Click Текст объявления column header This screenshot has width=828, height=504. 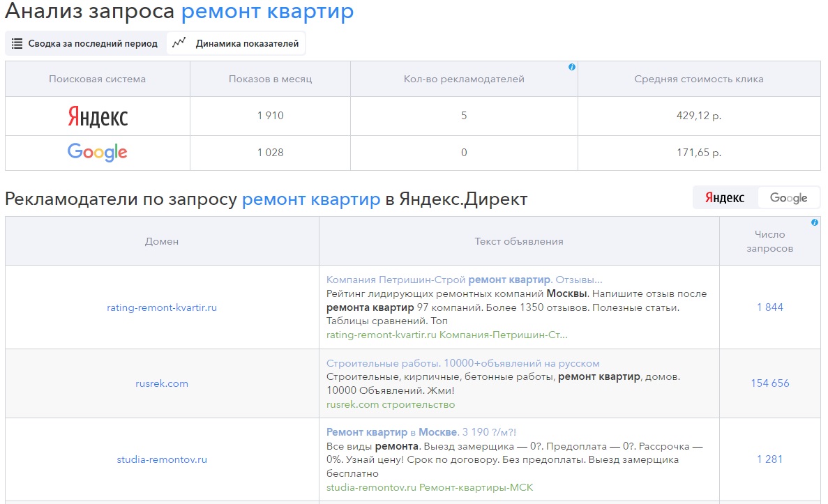point(518,242)
